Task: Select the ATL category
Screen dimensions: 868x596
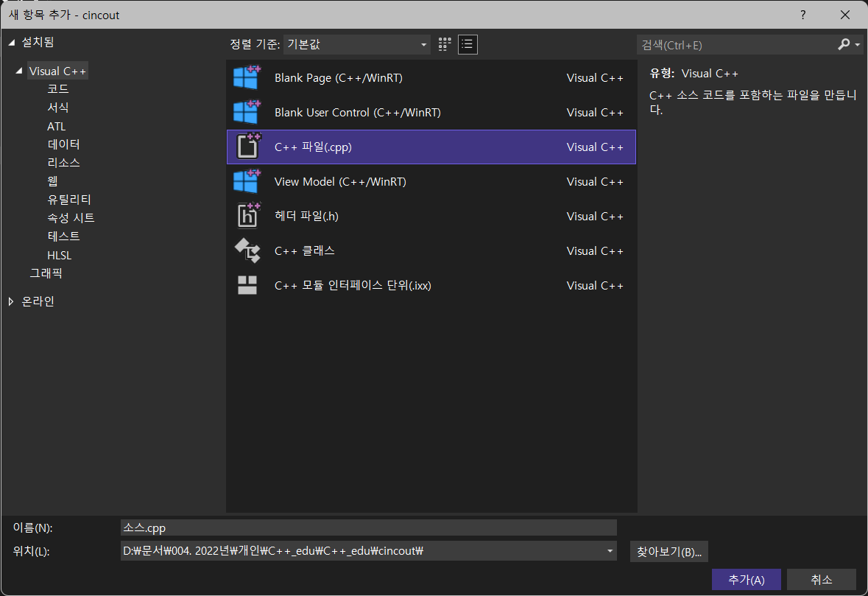Action: point(57,126)
